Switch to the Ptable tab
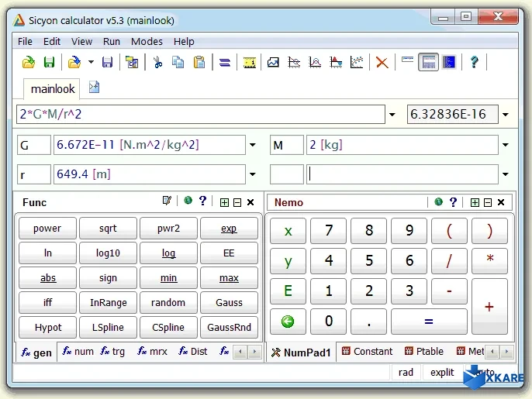This screenshot has height=399, width=532. 424,352
